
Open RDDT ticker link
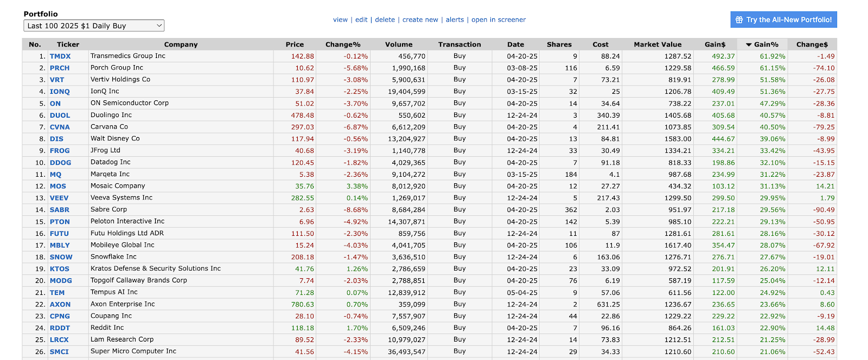pyautogui.click(x=60, y=328)
